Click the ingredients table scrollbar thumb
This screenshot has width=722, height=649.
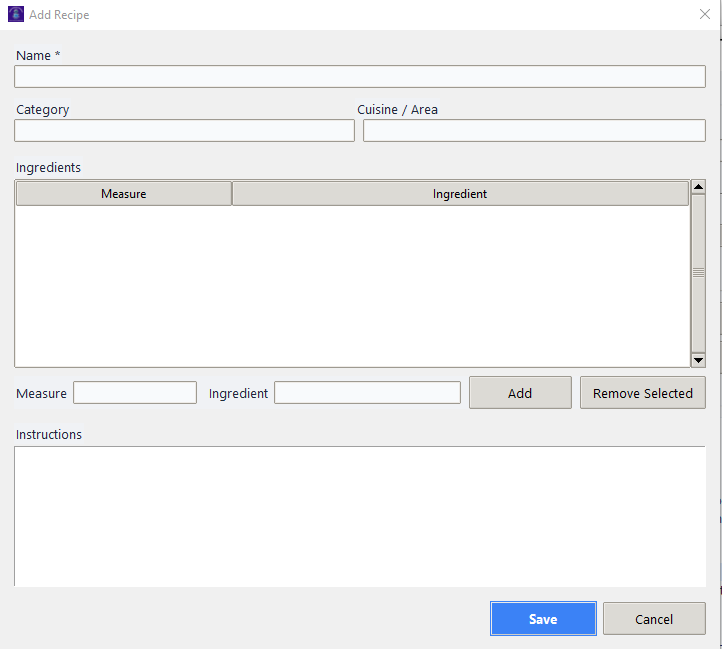coord(698,273)
